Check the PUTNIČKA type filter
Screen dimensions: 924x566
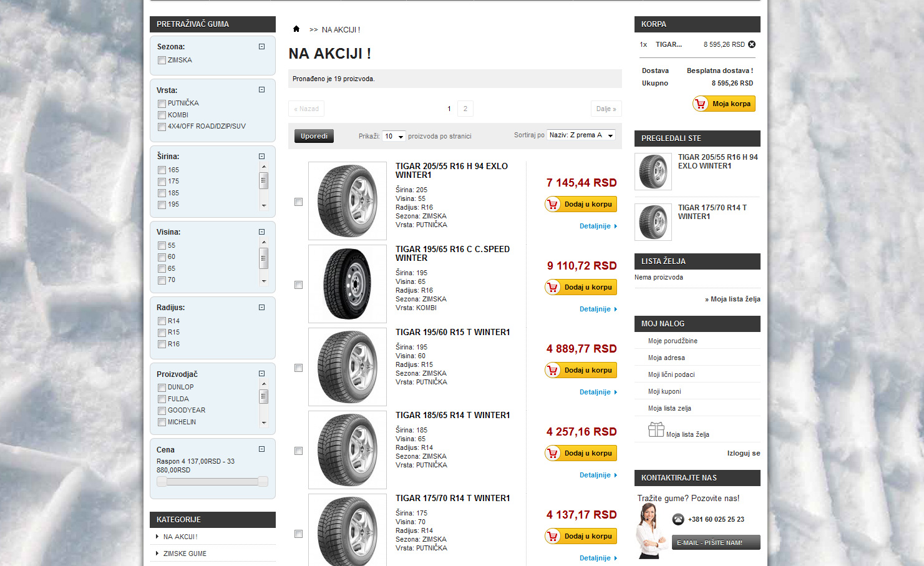[x=162, y=104]
